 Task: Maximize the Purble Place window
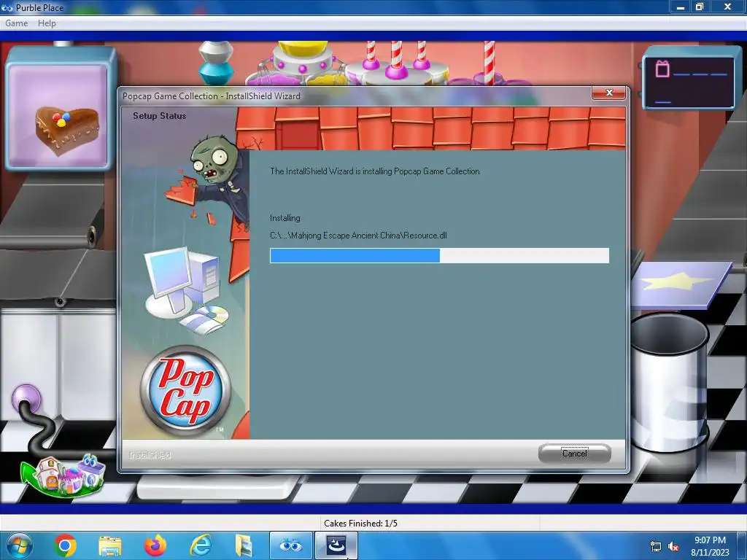click(x=700, y=7)
